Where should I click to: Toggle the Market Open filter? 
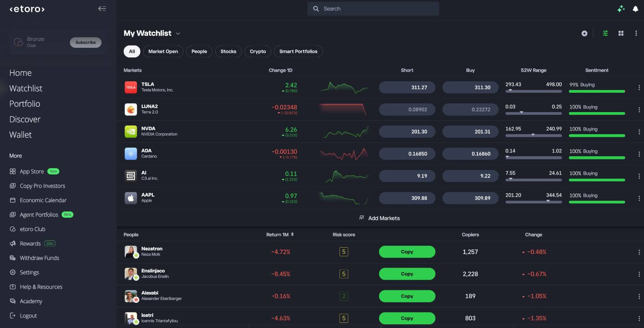coord(163,51)
